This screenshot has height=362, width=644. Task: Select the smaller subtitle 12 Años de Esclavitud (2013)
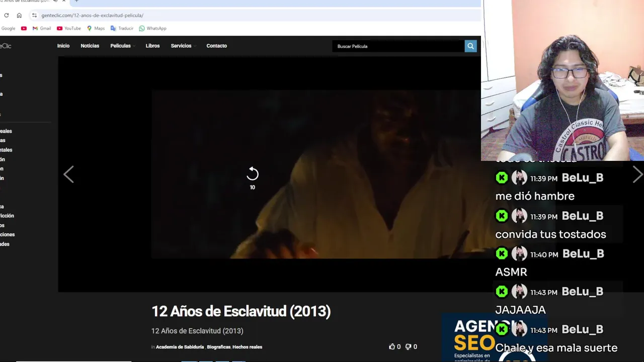click(x=197, y=331)
